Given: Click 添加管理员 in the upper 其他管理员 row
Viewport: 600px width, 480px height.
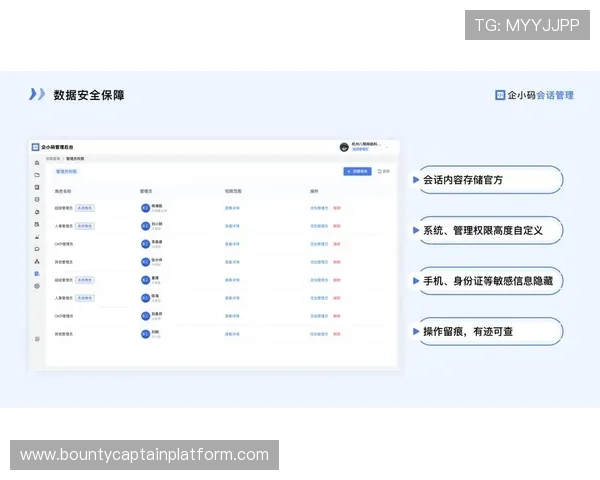Looking at the screenshot, I should click(x=319, y=262).
